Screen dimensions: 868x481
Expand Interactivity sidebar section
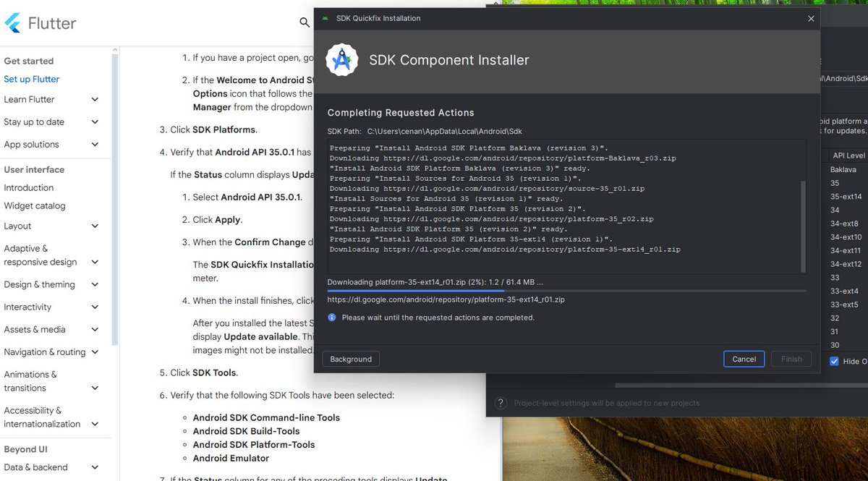[x=95, y=307]
